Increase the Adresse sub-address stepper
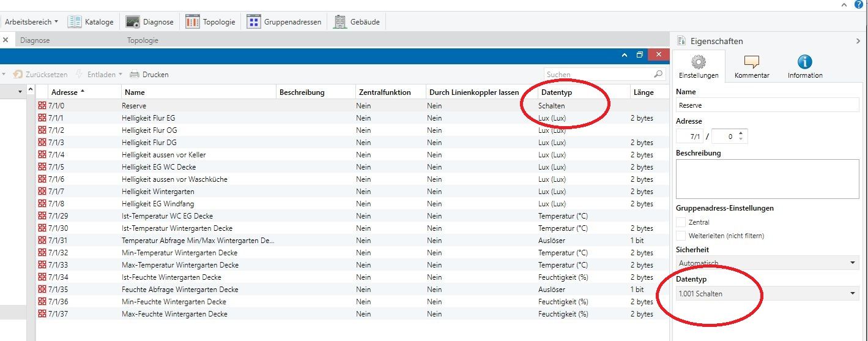Image resolution: width=868 pixels, height=341 pixels. coord(741,132)
